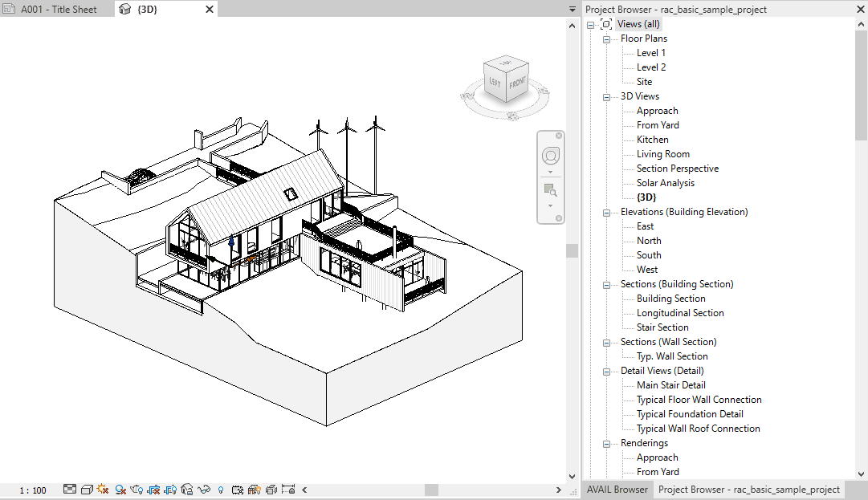Select the South elevation in the Project Browser
The image size is (868, 500).
647,254
